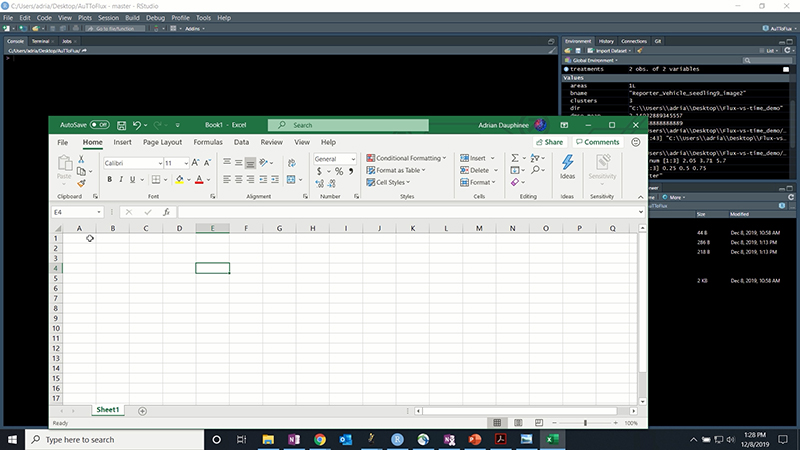Toggle Align Left
Image resolution: width=800 pixels, height=450 pixels.
(x=227, y=180)
